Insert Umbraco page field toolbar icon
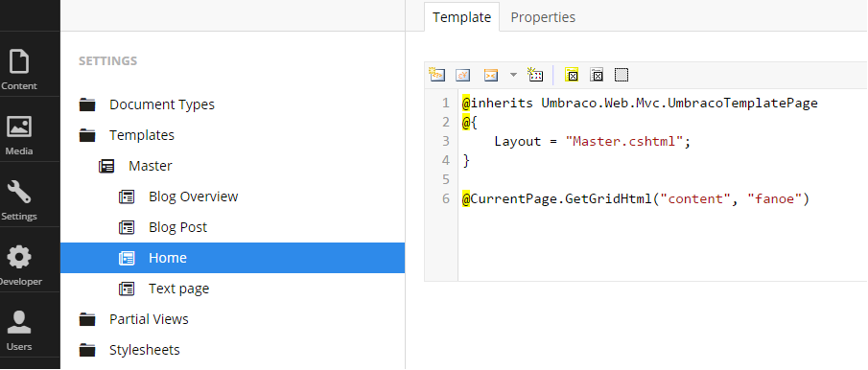Screen dimensions: 868x370 coord(436,75)
